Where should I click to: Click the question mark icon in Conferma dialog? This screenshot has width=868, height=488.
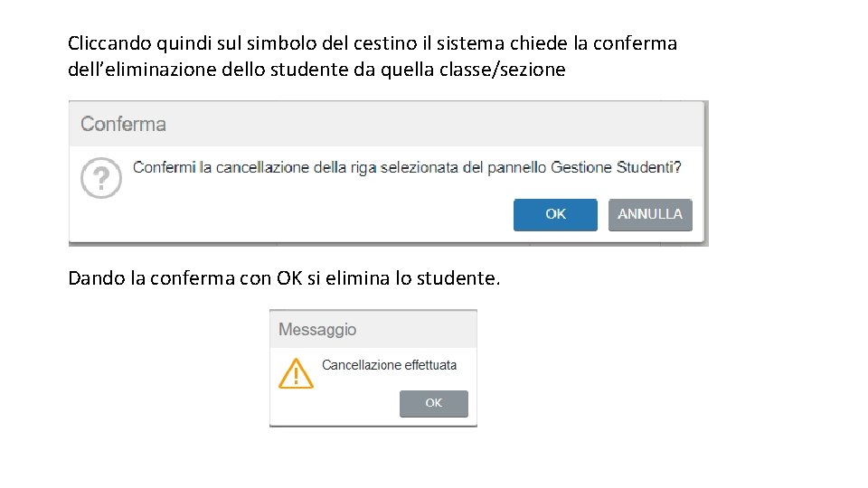coord(101,178)
